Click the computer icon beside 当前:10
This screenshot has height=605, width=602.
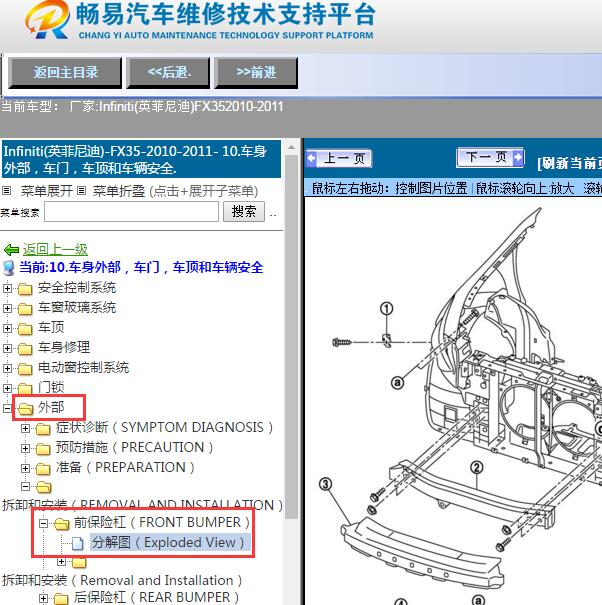(8, 268)
